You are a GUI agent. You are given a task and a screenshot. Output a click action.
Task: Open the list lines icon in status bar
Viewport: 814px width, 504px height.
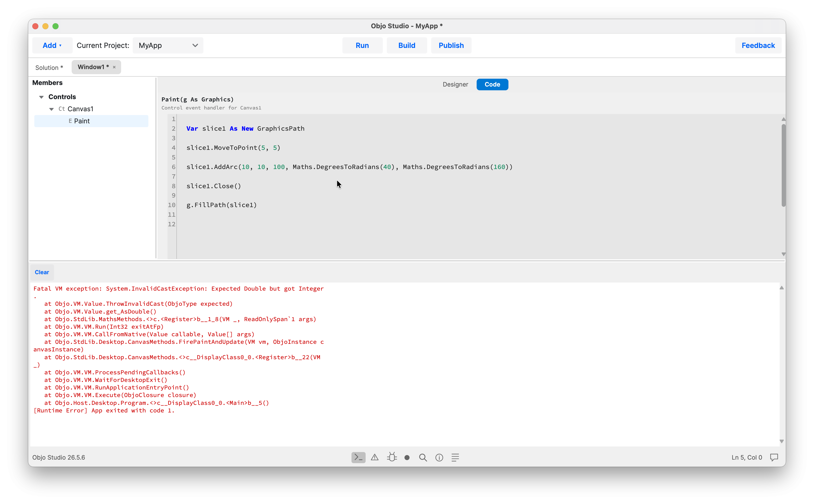455,457
